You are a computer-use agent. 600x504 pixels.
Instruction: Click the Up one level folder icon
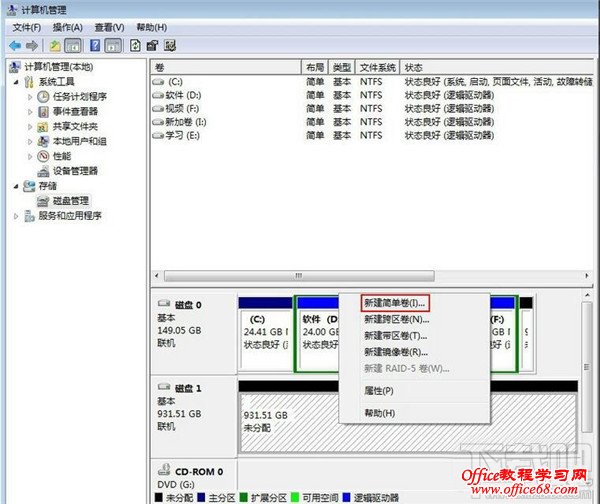click(55, 46)
